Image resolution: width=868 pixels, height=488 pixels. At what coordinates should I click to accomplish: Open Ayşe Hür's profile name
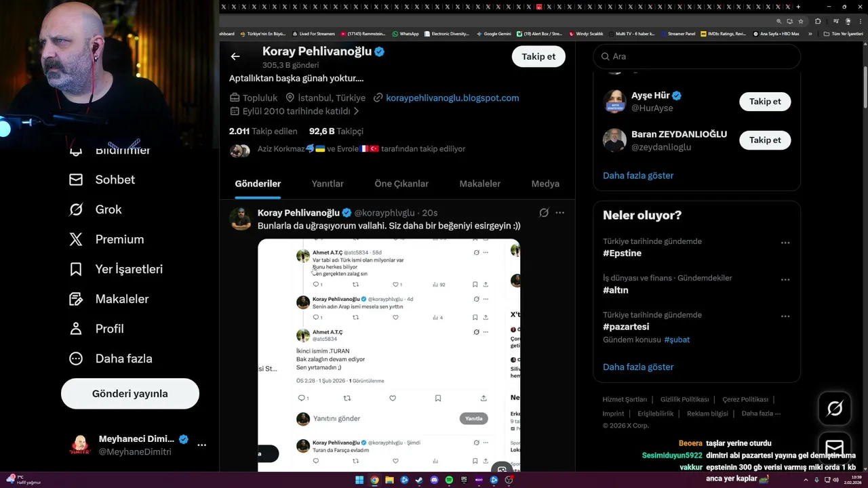tap(650, 96)
